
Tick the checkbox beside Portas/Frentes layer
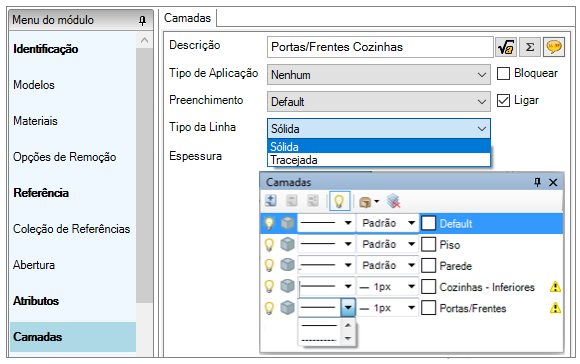428,308
